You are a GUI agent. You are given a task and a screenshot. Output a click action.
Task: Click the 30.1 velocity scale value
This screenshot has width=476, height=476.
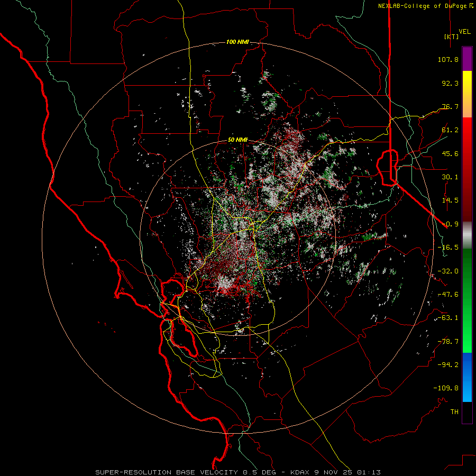point(450,177)
